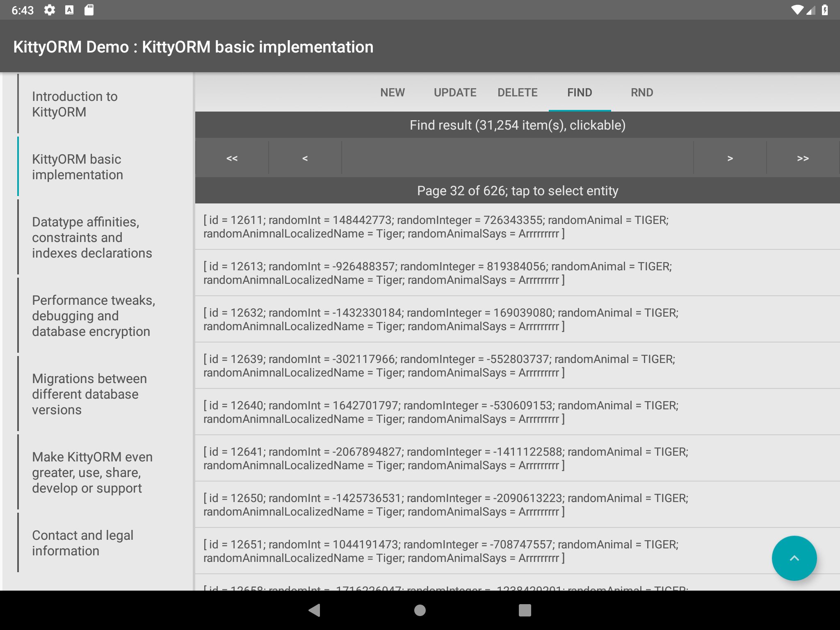
Task: Tap the 6:43 clock in status bar
Action: pos(23,10)
